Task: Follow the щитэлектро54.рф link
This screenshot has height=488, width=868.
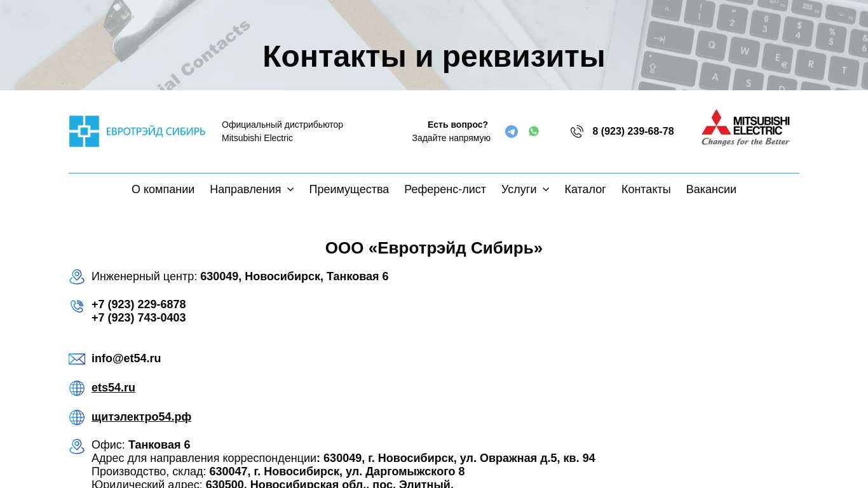Action: [141, 417]
